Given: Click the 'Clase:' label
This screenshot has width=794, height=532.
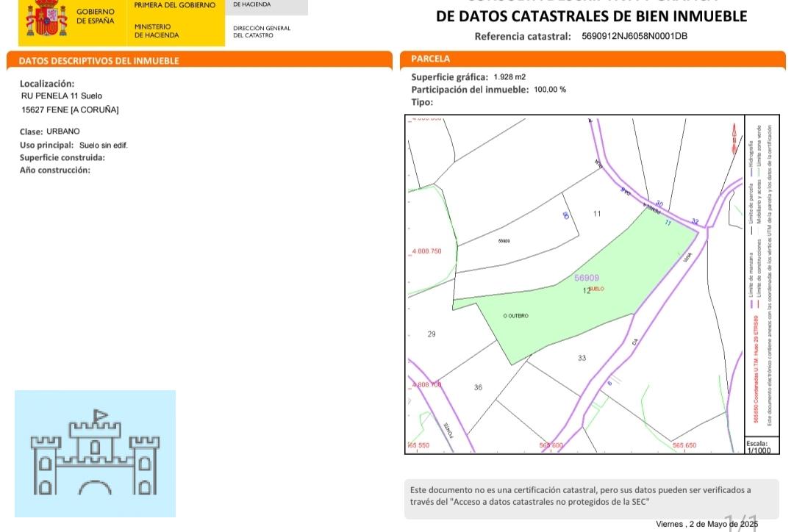Looking at the screenshot, I should (x=32, y=132).
